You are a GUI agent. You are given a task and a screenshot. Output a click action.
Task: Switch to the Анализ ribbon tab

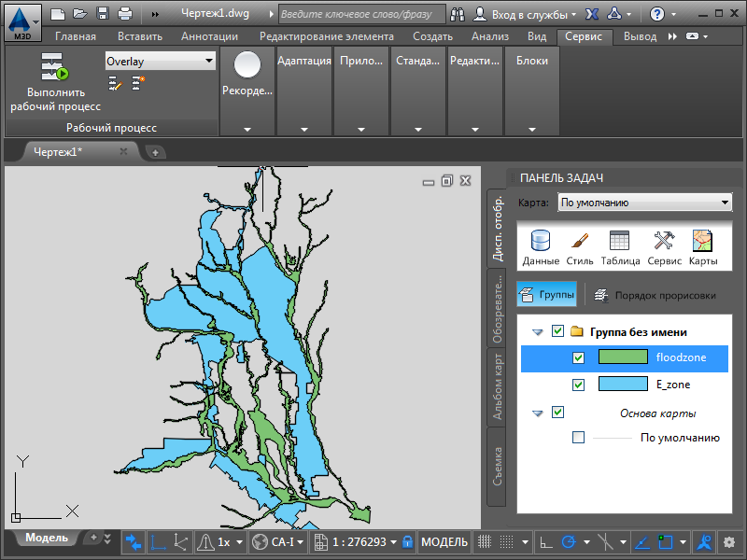click(489, 36)
